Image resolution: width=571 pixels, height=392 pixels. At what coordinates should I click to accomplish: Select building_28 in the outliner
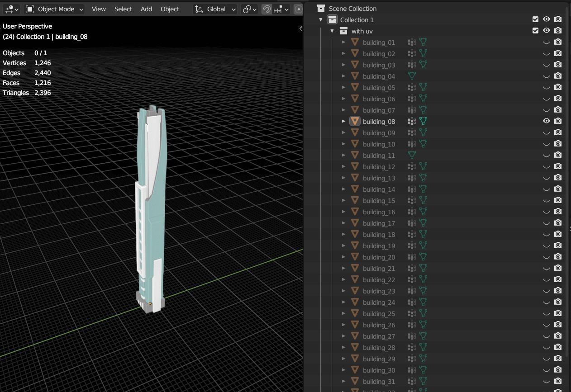379,348
